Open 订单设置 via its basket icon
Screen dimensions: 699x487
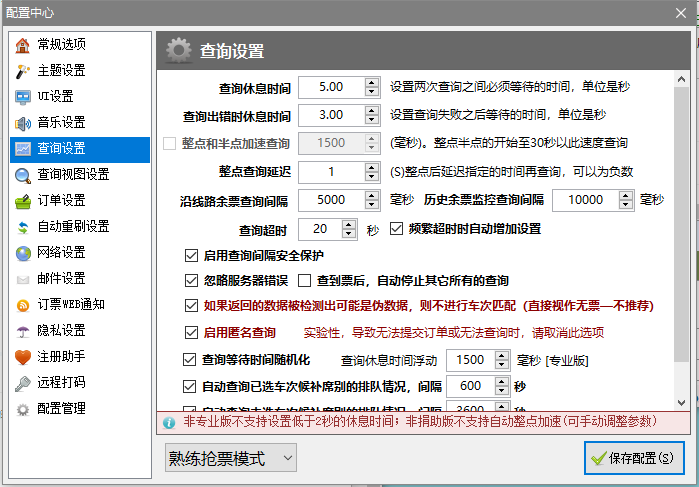(22, 201)
